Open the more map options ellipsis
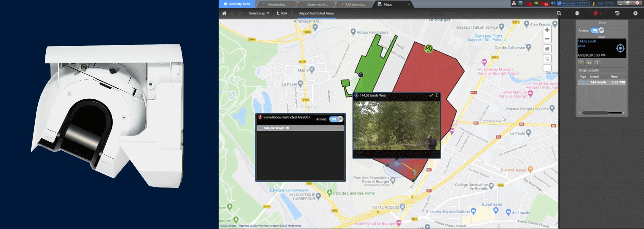The height and width of the screenshot is (229, 644). tap(547, 68)
